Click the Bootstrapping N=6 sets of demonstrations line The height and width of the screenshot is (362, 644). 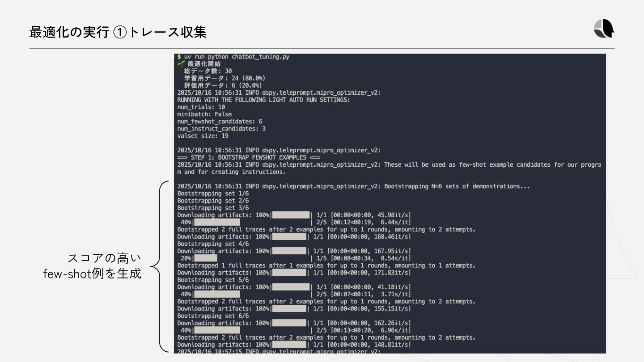point(353,186)
